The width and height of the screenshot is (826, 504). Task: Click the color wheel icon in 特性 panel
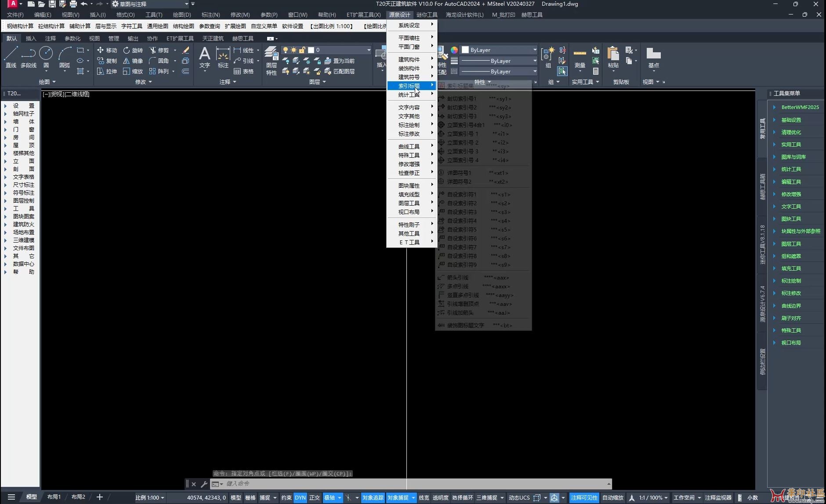click(x=454, y=50)
